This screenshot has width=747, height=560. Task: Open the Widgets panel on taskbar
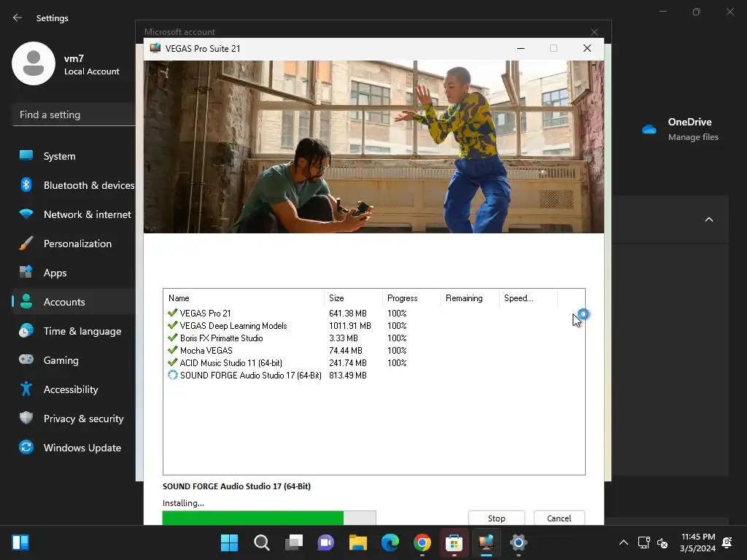tap(20, 542)
